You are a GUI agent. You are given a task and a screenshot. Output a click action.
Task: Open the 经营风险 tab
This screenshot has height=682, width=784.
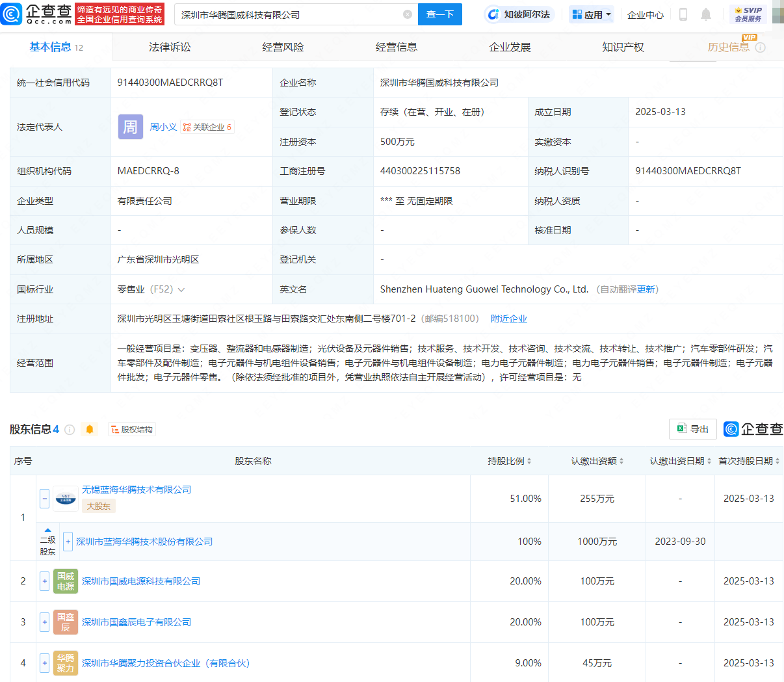click(283, 47)
